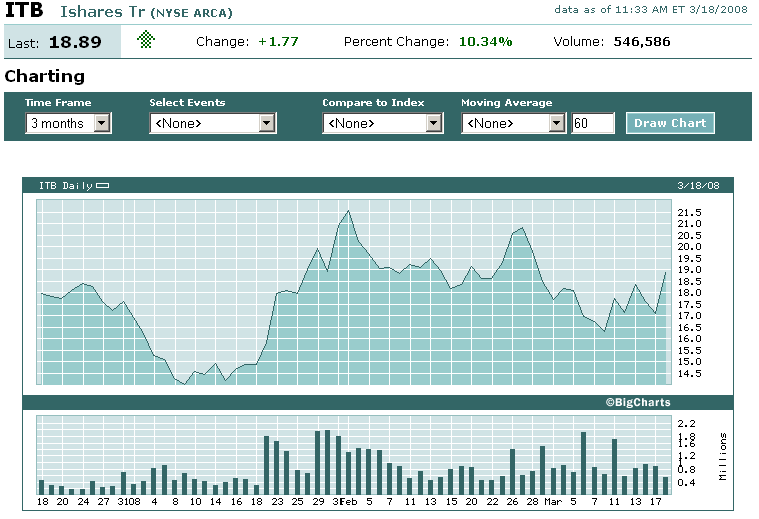The image size is (759, 519).
Task: Click the Change value +1.77
Action: (277, 42)
